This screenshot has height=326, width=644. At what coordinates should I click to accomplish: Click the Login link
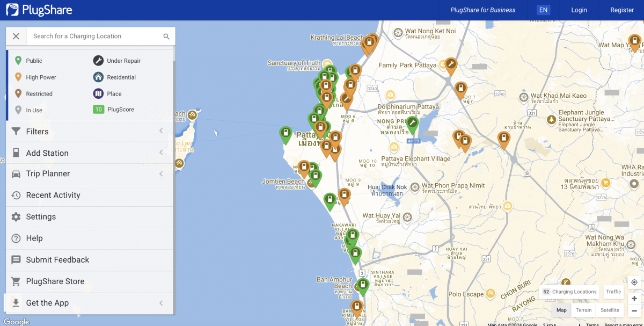coord(579,10)
